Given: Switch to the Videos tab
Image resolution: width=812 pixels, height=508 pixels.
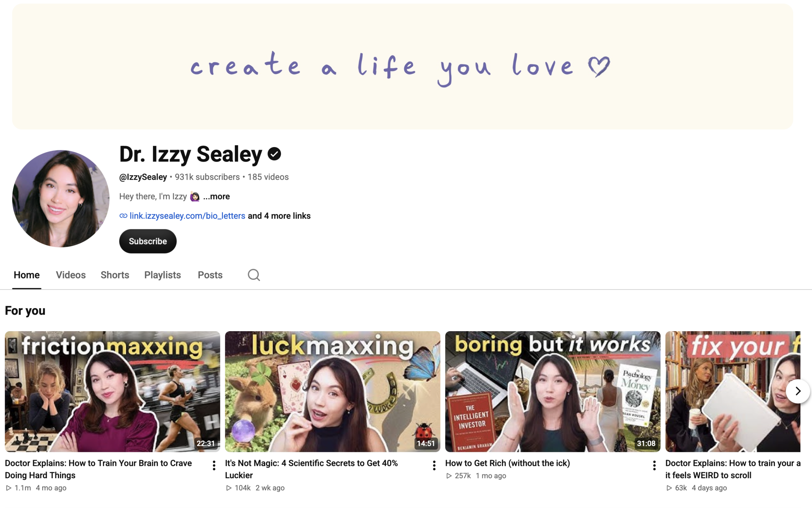Looking at the screenshot, I should click(71, 275).
